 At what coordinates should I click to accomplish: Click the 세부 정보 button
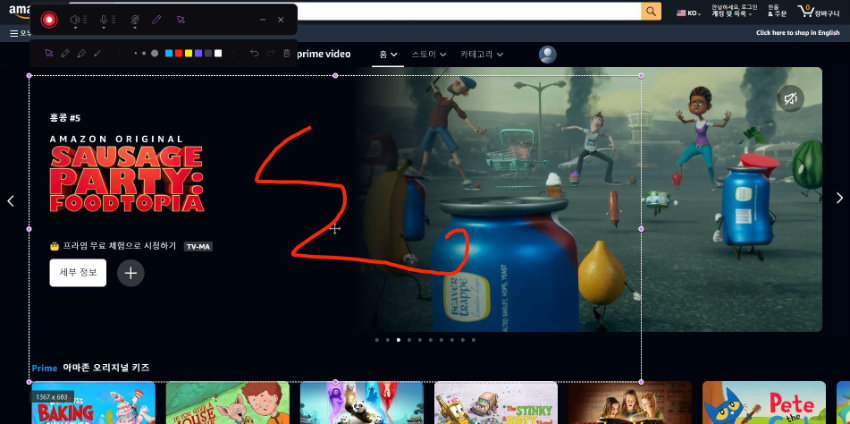click(x=78, y=273)
